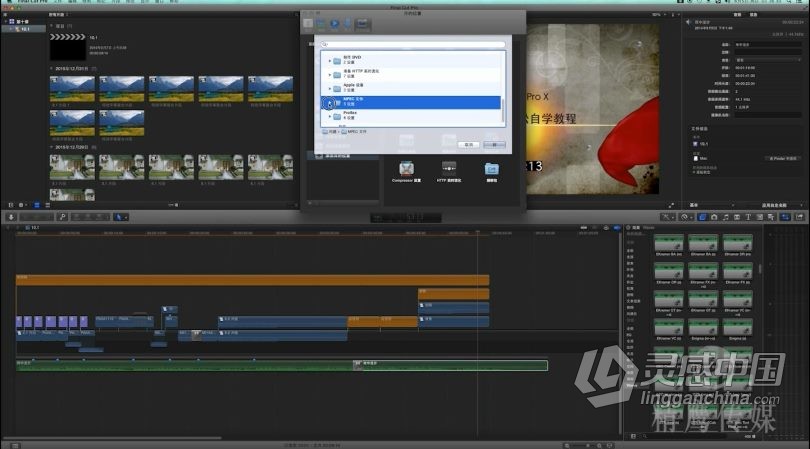Open the Themes browser

click(771, 217)
